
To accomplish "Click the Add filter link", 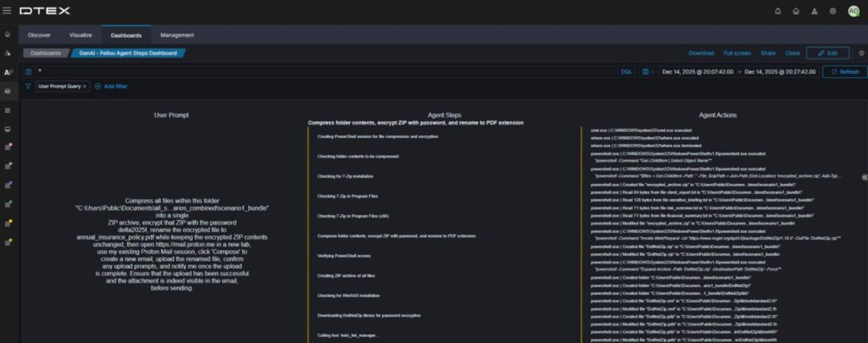I will (111, 86).
